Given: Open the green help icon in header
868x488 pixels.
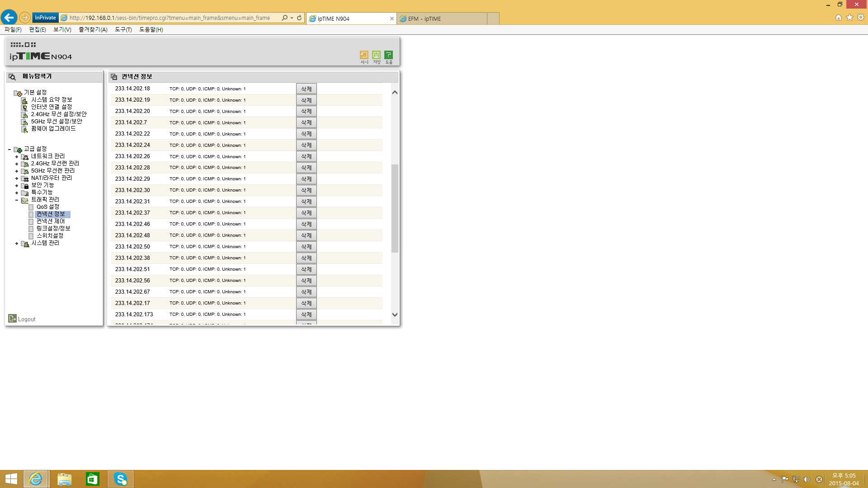Looking at the screenshot, I should [388, 55].
